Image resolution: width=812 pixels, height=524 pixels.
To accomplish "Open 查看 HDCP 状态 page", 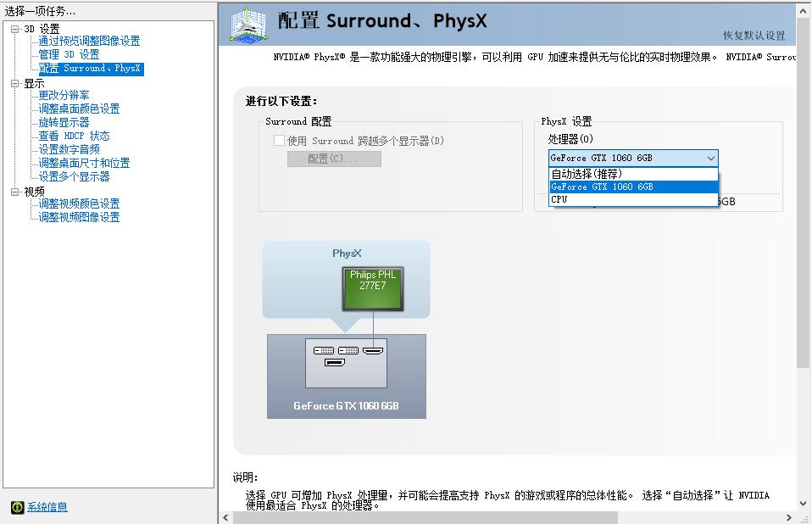I will point(74,136).
